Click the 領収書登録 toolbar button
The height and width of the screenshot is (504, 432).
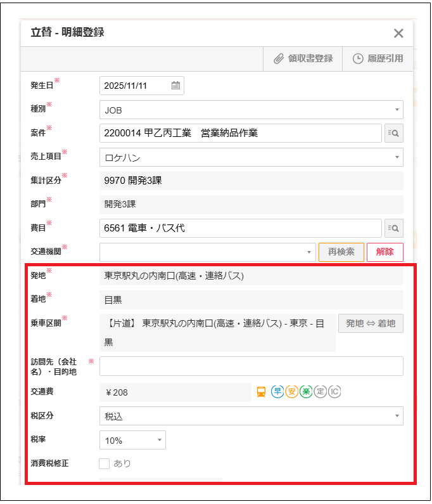coord(303,58)
